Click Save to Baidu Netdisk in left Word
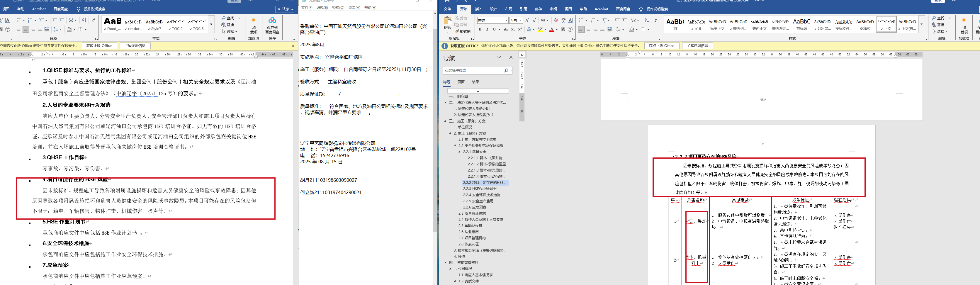980x285 pixels. pyautogui.click(x=272, y=25)
